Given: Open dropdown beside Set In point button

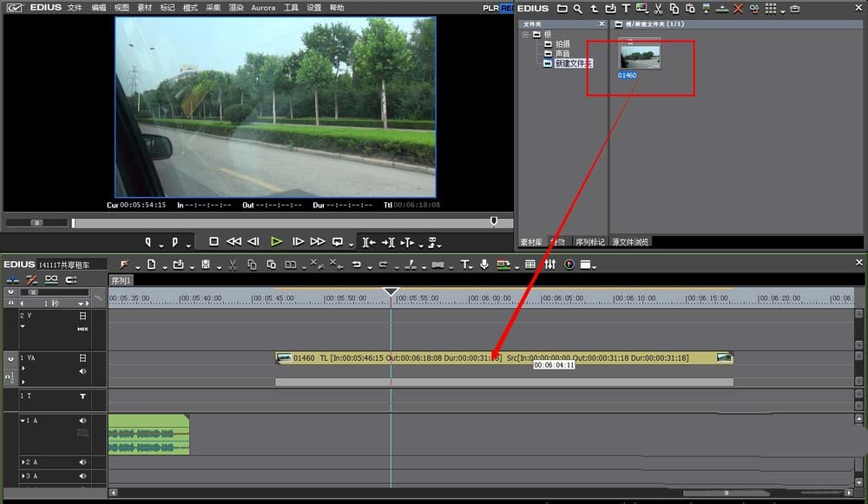Looking at the screenshot, I should [x=161, y=245].
